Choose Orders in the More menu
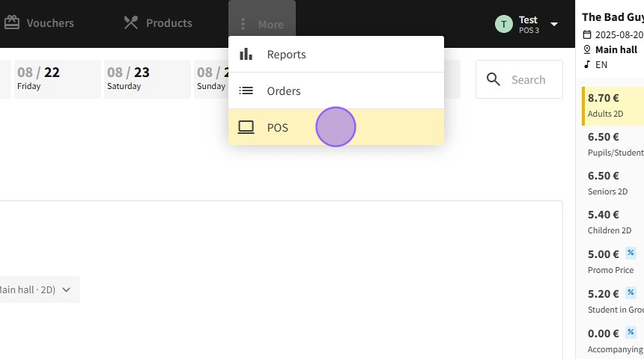Image resolution: width=644 pixels, height=359 pixels. [284, 91]
